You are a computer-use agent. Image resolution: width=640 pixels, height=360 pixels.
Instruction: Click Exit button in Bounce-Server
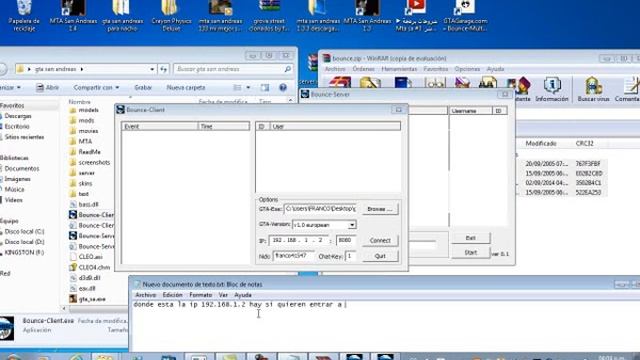point(470,238)
